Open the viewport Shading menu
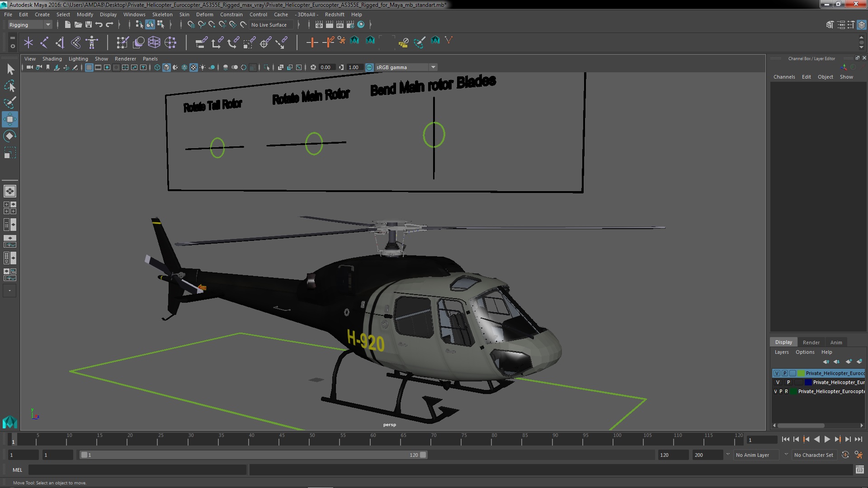This screenshot has height=488, width=868. 52,59
